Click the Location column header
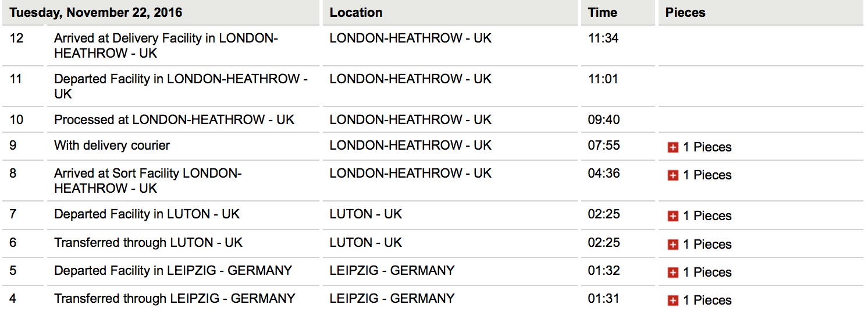 (356, 13)
